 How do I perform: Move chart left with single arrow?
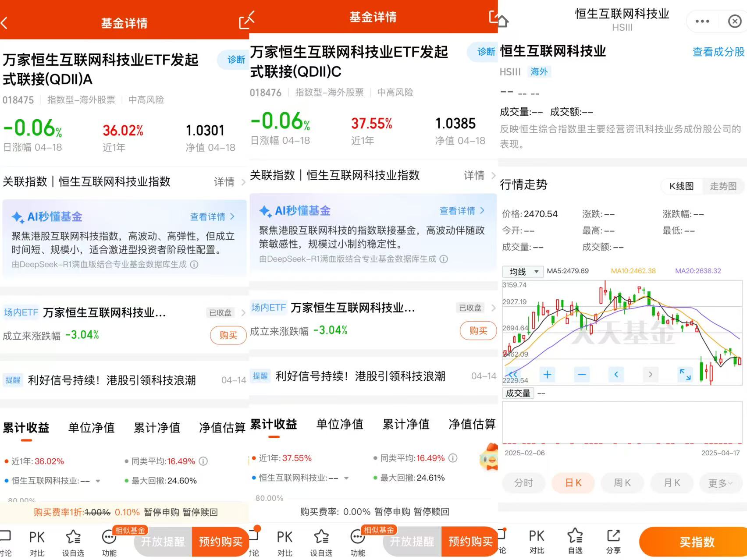click(616, 374)
